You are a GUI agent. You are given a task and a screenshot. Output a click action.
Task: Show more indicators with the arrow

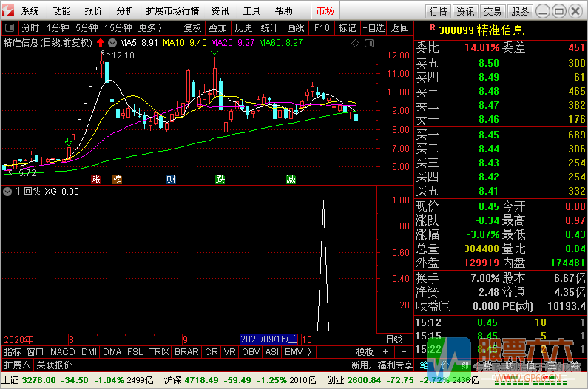pyautogui.click(x=310, y=352)
